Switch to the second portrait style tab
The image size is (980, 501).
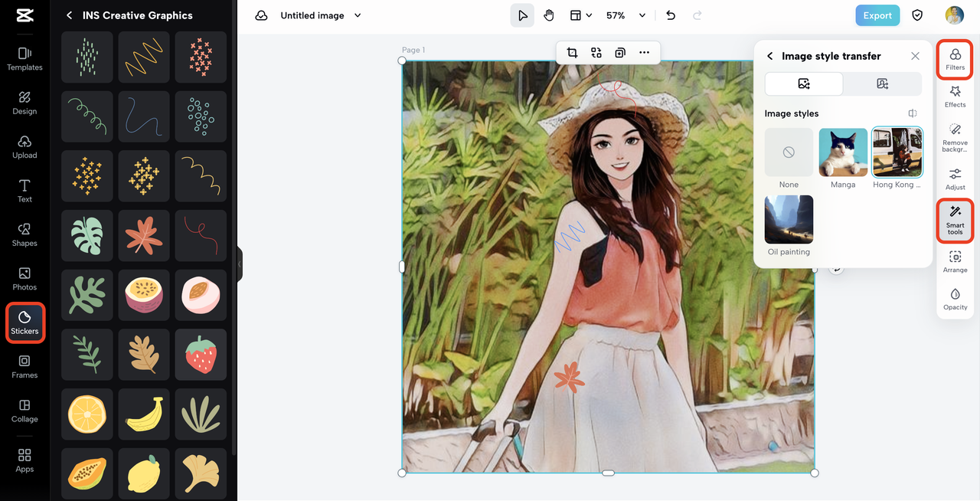[882, 84]
